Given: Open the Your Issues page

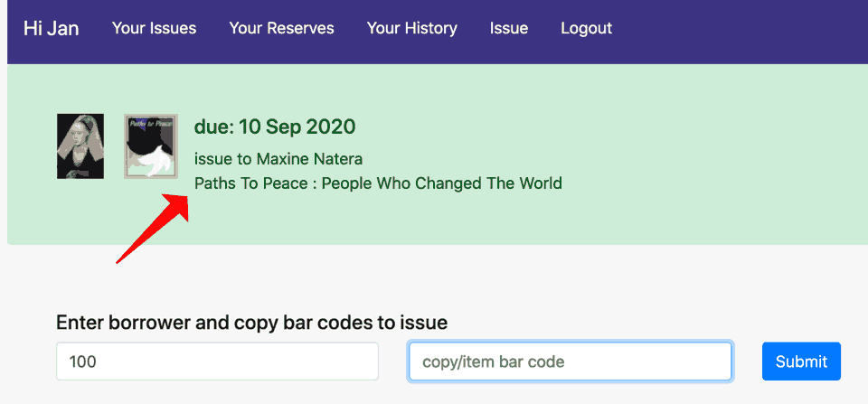Looking at the screenshot, I should click(x=154, y=28).
